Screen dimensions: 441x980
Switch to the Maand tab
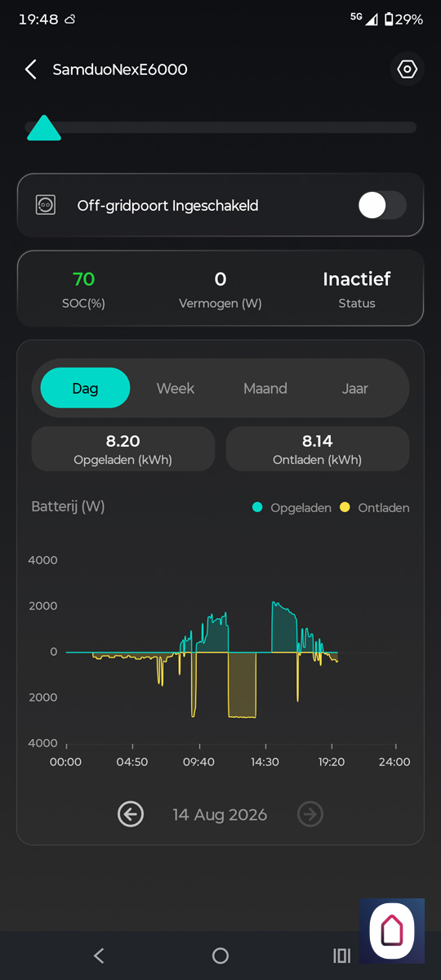265,388
